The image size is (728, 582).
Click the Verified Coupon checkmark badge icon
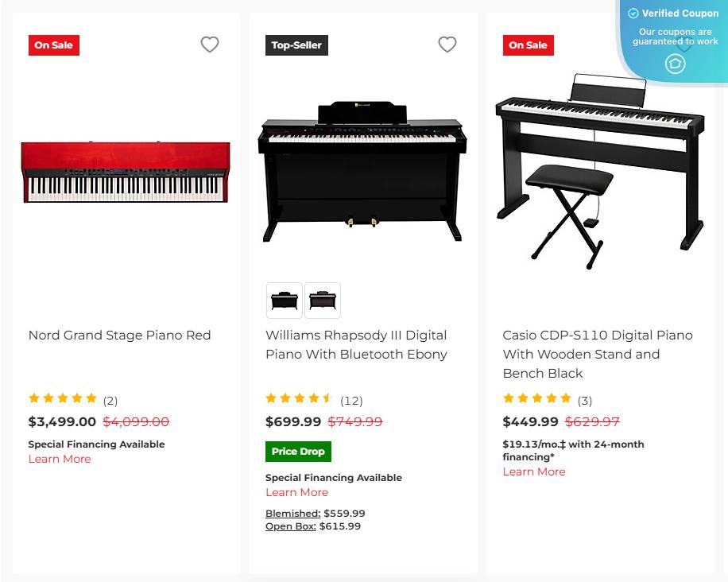click(x=633, y=13)
